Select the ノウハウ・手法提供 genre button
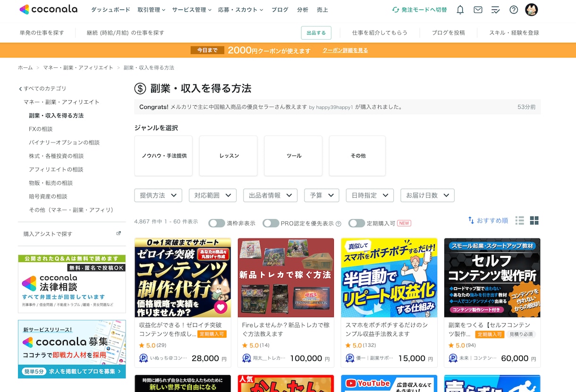This screenshot has width=576, height=392. point(163,156)
